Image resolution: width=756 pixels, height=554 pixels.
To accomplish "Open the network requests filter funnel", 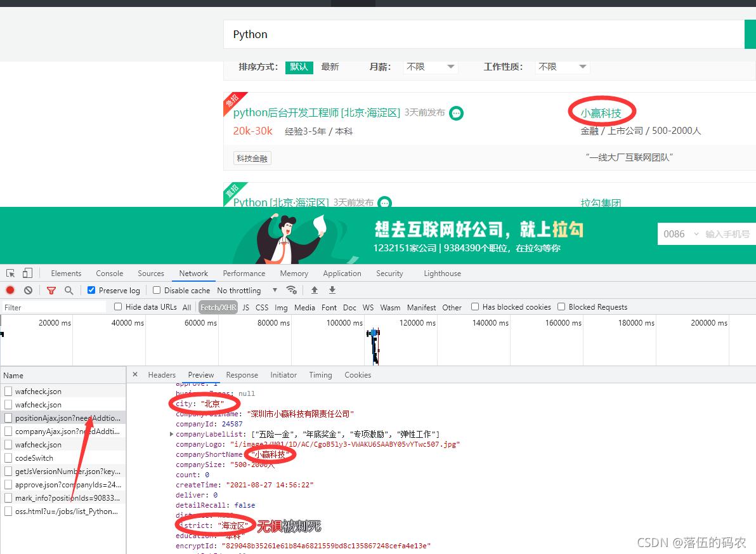I will tap(51, 290).
